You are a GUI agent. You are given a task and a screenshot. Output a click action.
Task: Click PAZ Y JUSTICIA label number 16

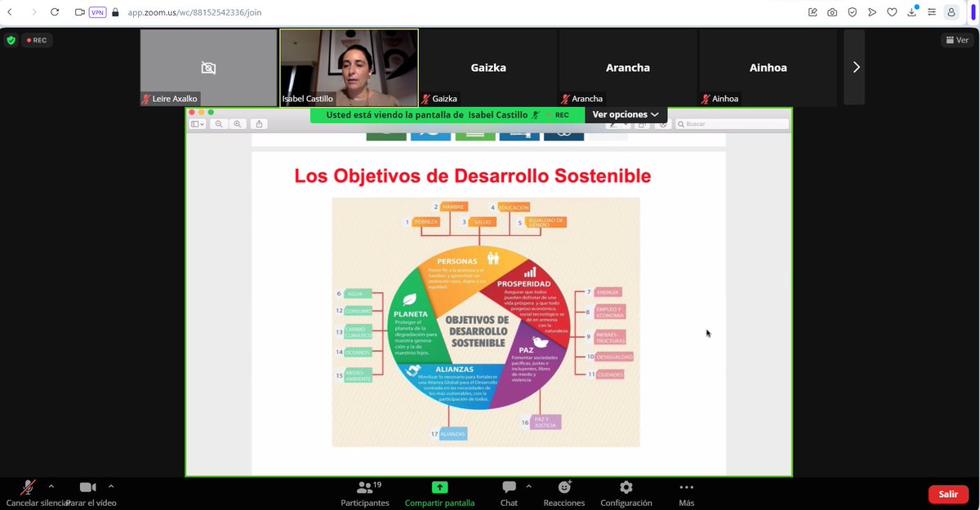[x=545, y=422]
